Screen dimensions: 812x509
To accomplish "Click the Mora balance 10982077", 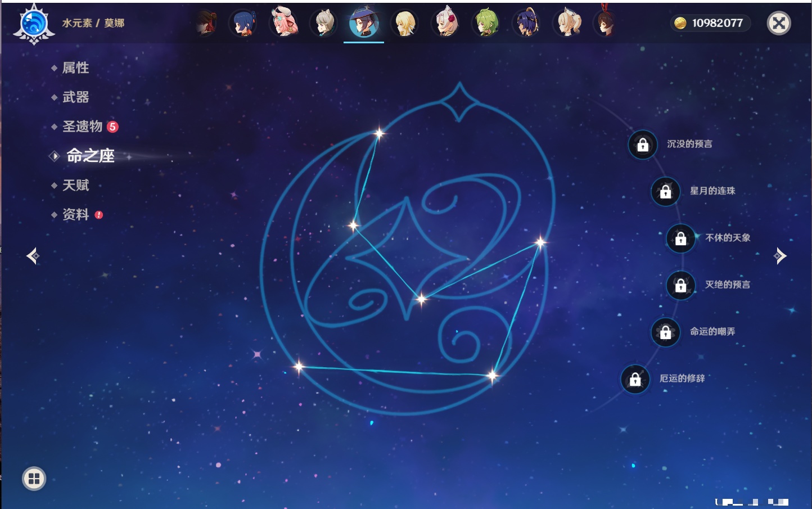I will (x=717, y=23).
